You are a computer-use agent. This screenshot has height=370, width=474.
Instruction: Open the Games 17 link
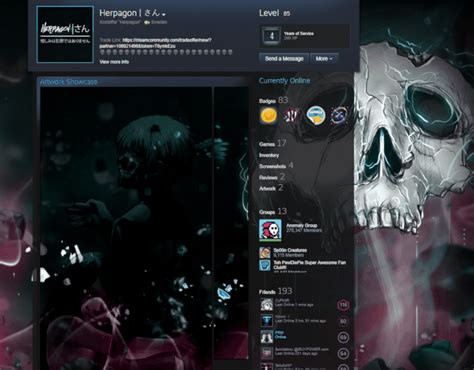click(x=272, y=143)
